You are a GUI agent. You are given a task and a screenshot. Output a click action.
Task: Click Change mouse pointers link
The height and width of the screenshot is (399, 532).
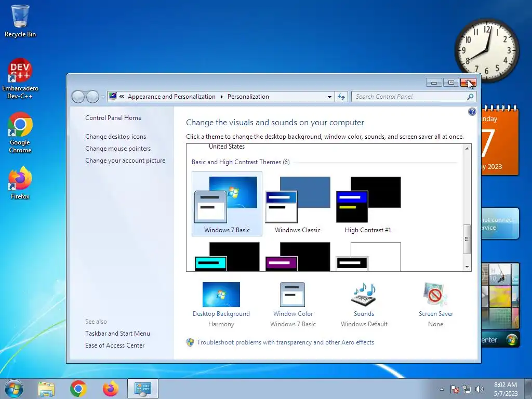tap(118, 149)
